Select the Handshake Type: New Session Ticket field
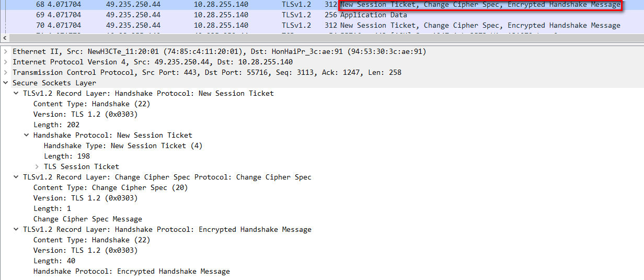Image resolution: width=644 pixels, height=280 pixels. point(123,145)
